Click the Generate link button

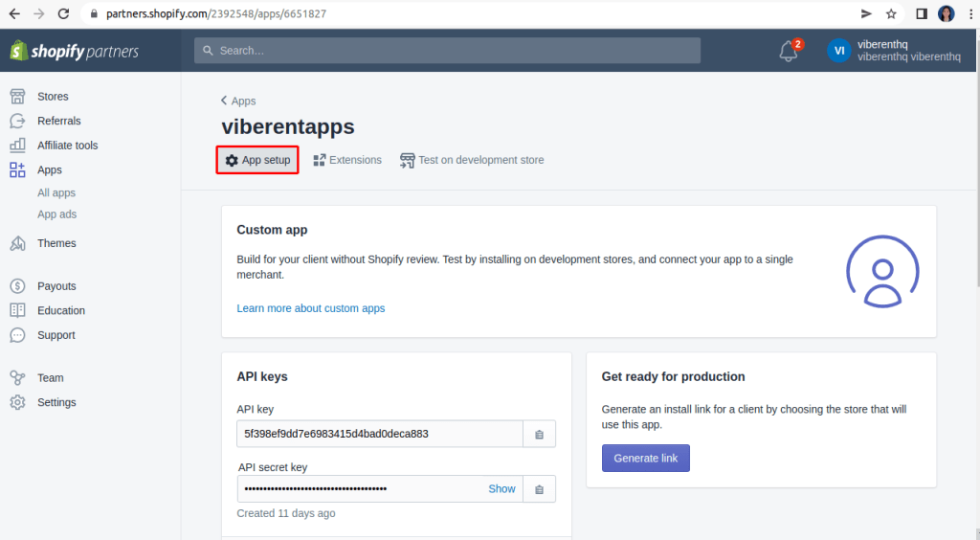(645, 458)
